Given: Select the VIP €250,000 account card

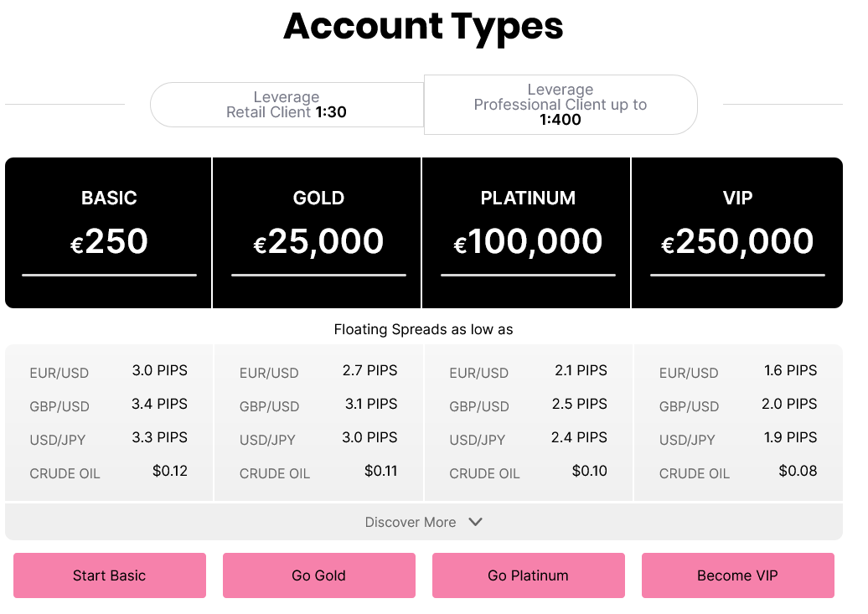Looking at the screenshot, I should [x=737, y=233].
